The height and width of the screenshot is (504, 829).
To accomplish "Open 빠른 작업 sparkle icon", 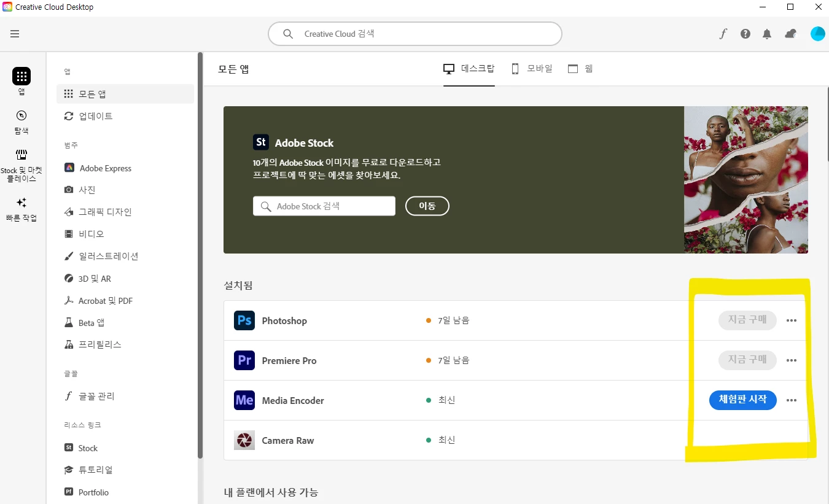I will [x=21, y=203].
